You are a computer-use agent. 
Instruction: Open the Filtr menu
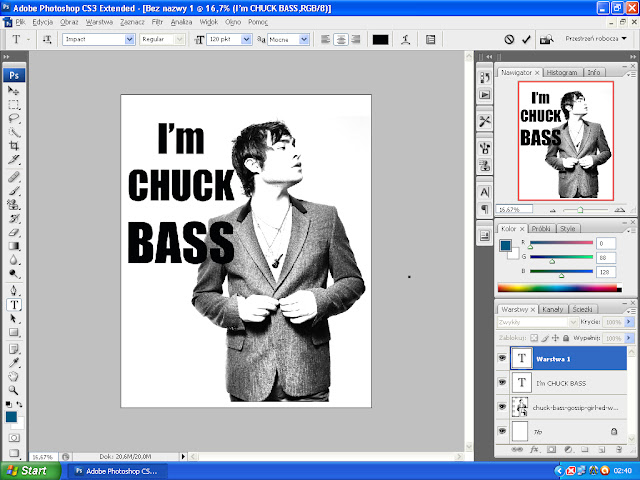(157, 22)
